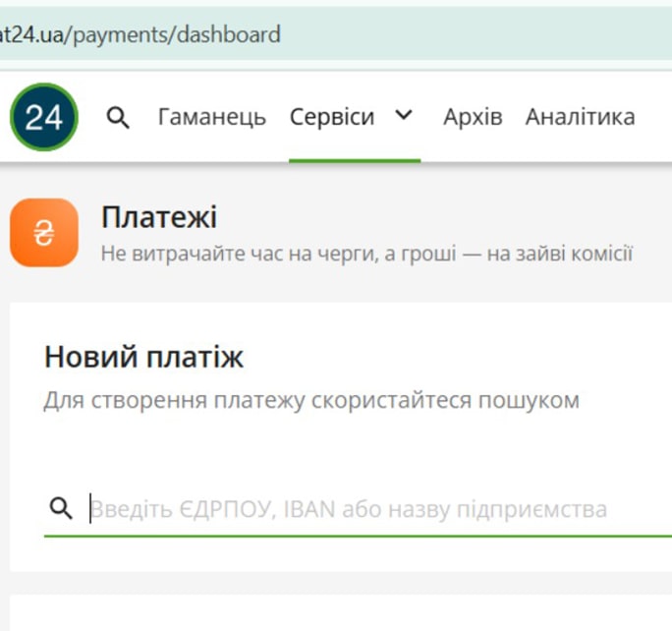Open search via the navbar magnifier icon

tap(118, 118)
